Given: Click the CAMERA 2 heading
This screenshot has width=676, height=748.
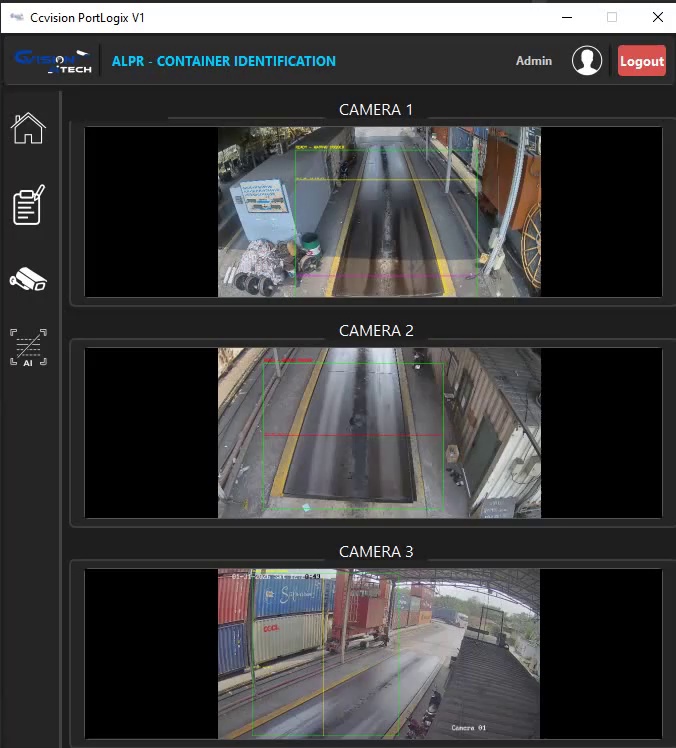Looking at the screenshot, I should (376, 331).
